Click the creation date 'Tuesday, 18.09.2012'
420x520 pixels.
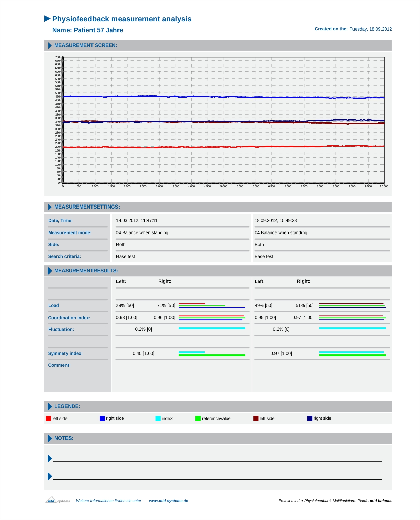tap(371, 29)
